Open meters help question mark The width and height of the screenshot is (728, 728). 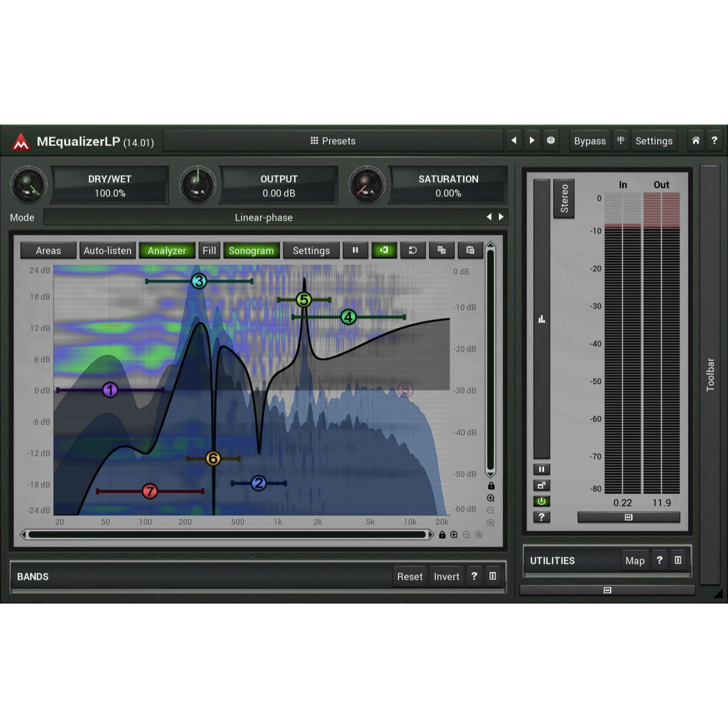click(542, 517)
